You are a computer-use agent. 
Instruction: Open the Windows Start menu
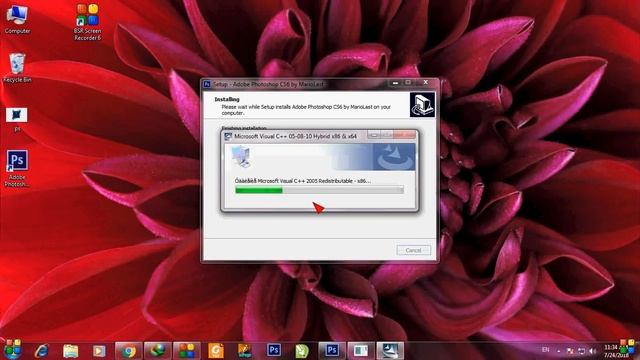(x=13, y=349)
